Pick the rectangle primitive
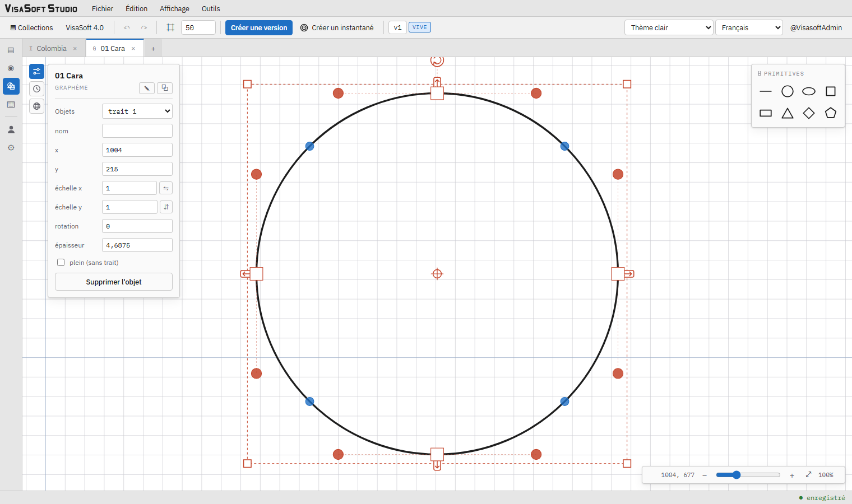Image resolution: width=852 pixels, height=504 pixels. (x=766, y=113)
